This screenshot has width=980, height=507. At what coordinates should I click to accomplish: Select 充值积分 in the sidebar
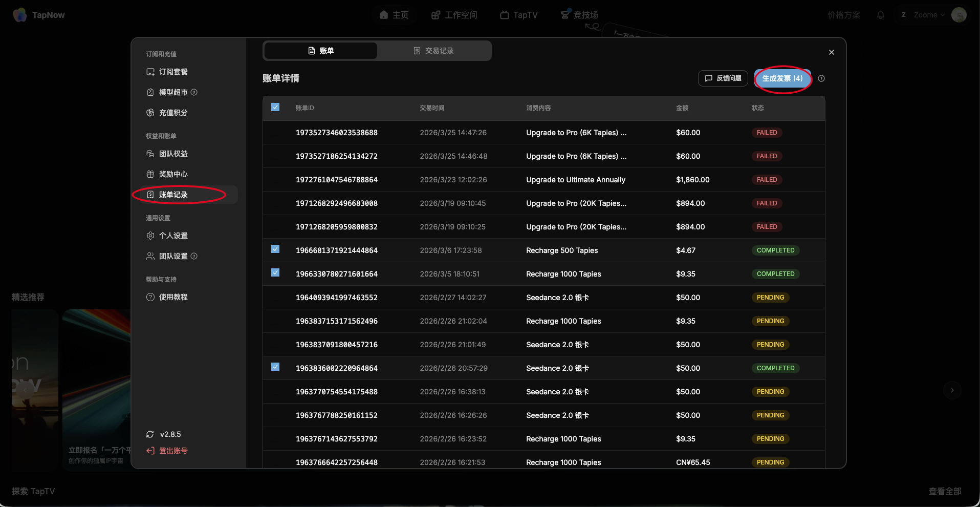(x=189, y=113)
